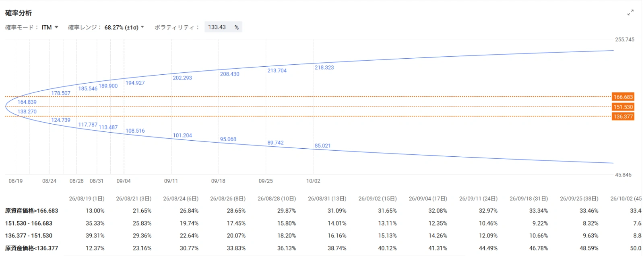Click the upper value 185.546

point(88,88)
